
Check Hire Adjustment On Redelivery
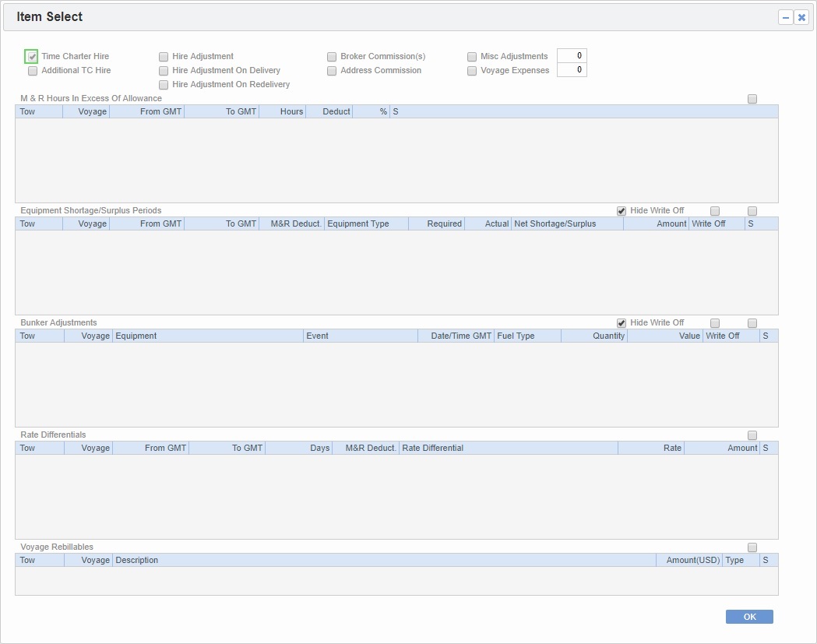pyautogui.click(x=164, y=84)
